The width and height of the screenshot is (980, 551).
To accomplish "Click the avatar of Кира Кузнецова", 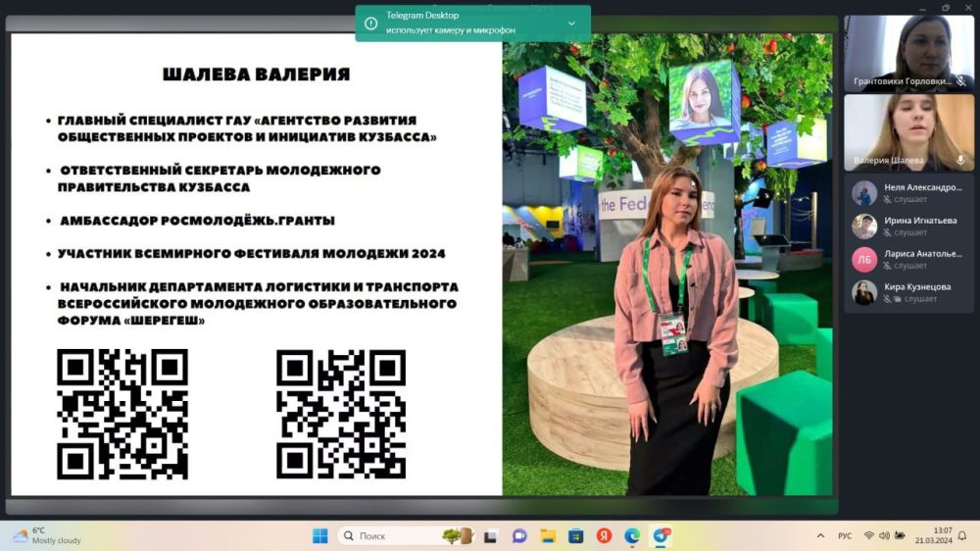I will click(864, 293).
